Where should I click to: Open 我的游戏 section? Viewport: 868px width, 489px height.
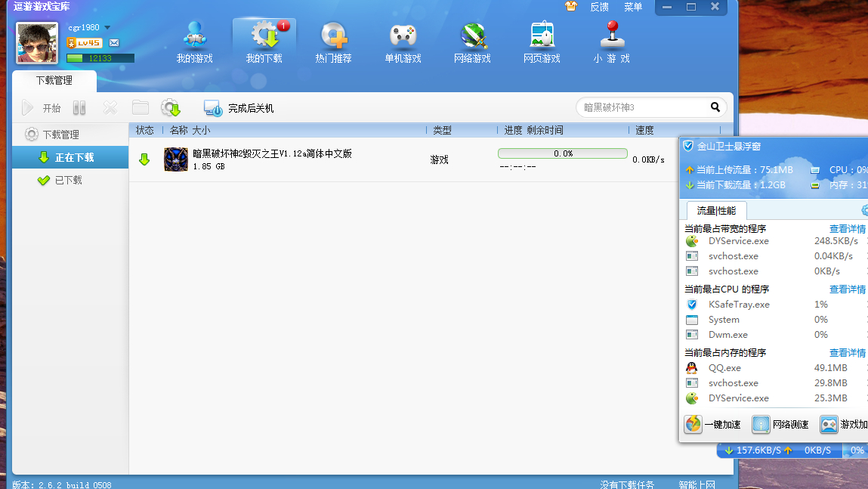tap(194, 42)
